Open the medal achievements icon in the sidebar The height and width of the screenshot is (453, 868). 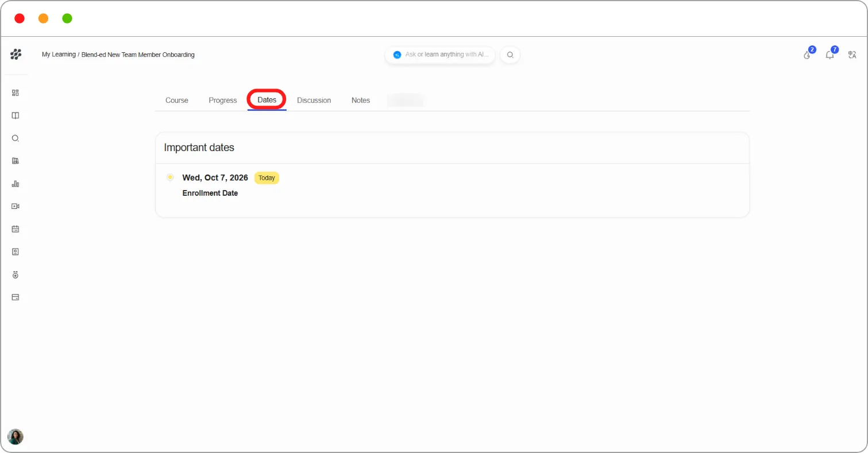tap(16, 274)
